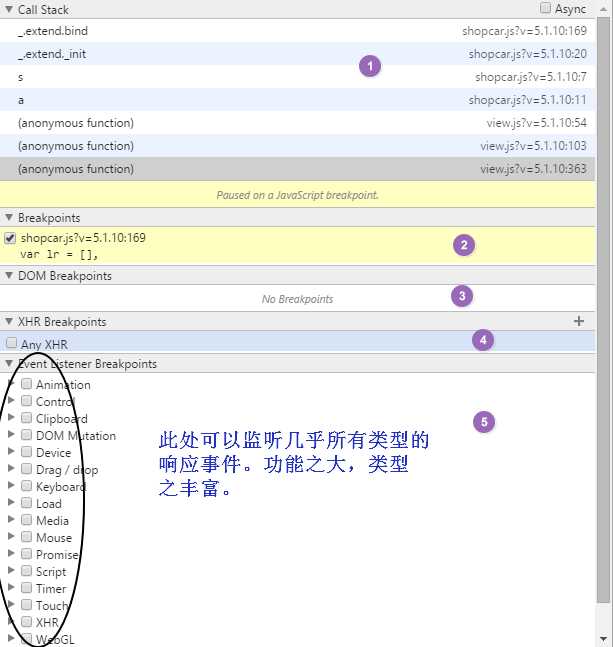Open source link view.js?v=5.1.10:103
Image resolution: width=613 pixels, height=647 pixels.
point(533,146)
